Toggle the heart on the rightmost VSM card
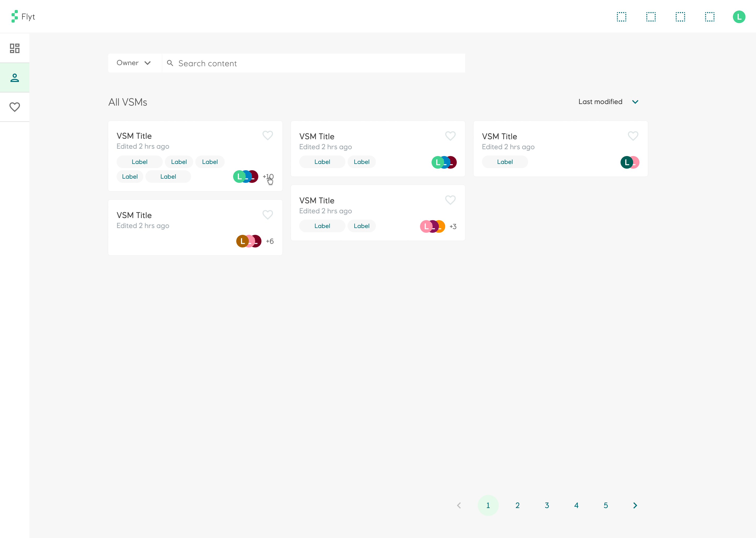The width and height of the screenshot is (756, 538). [x=633, y=136]
